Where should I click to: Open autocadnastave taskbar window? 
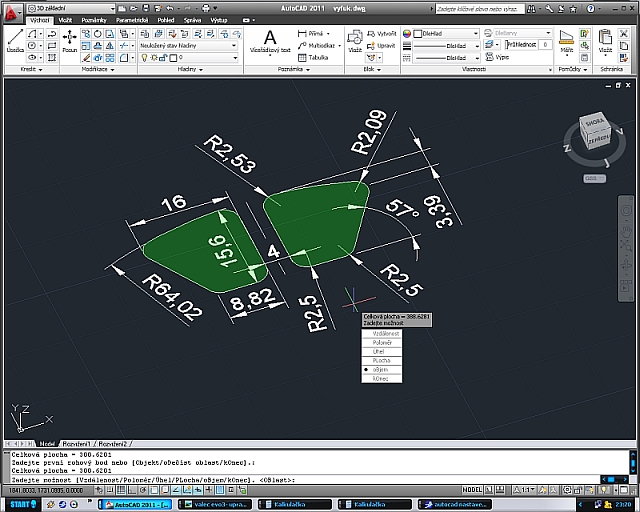(x=455, y=505)
